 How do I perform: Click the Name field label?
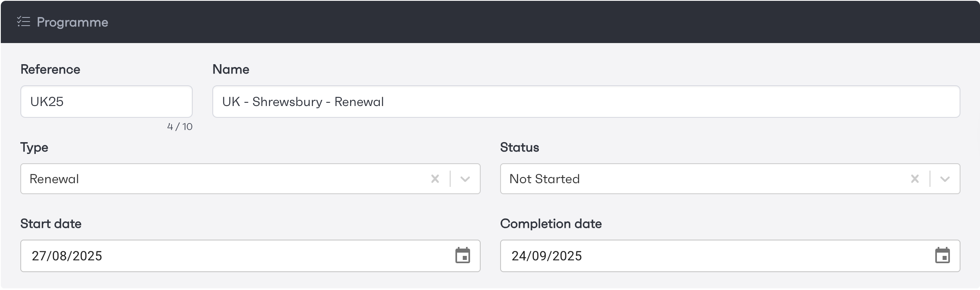231,69
